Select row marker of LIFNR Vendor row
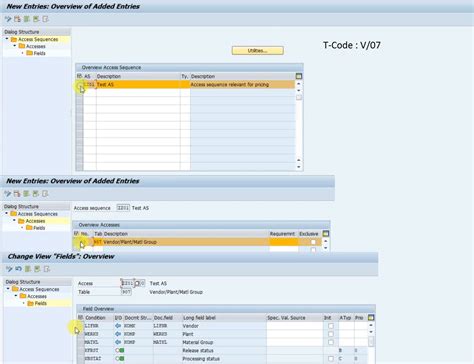The width and height of the screenshot is (474, 364). coord(80,326)
